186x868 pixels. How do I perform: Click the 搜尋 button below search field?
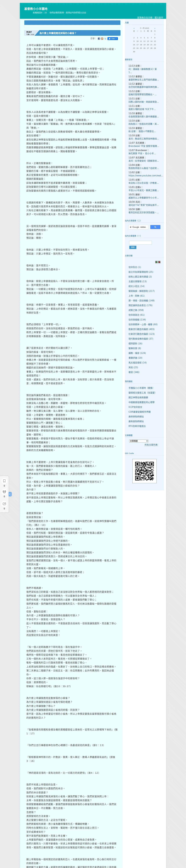pos(133,247)
